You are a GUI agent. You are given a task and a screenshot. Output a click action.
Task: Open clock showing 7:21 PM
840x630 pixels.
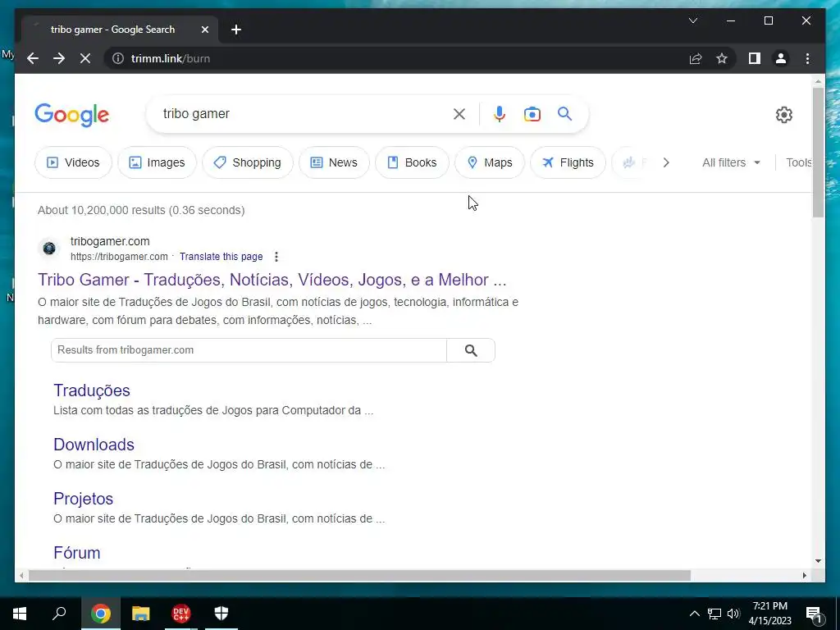coord(769,614)
